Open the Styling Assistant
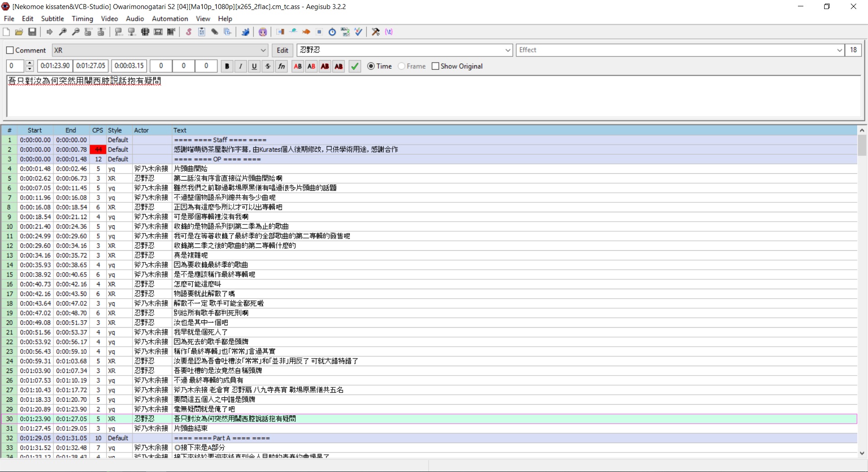The height and width of the screenshot is (472, 868). click(293, 32)
